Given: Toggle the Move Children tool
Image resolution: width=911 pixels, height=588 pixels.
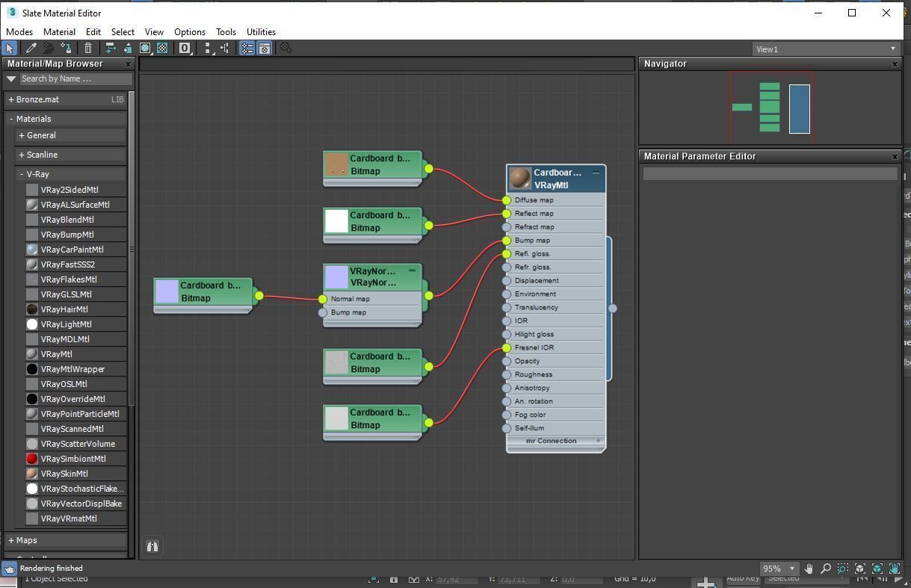Looking at the screenshot, I should click(110, 49).
